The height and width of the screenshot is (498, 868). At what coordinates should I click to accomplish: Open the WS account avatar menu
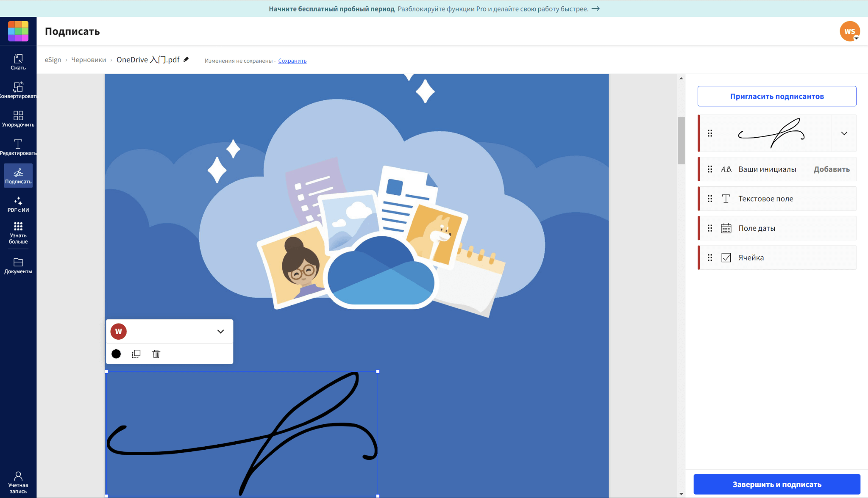point(850,31)
